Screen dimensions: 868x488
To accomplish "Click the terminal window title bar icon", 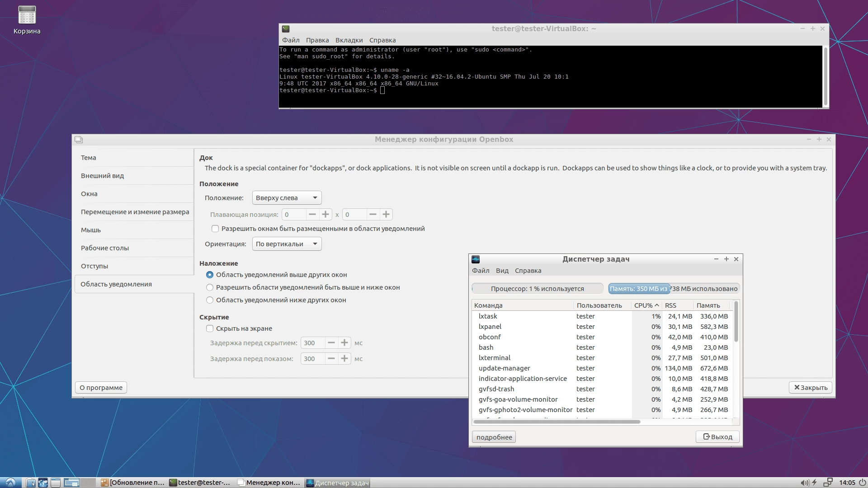I will tap(286, 28).
